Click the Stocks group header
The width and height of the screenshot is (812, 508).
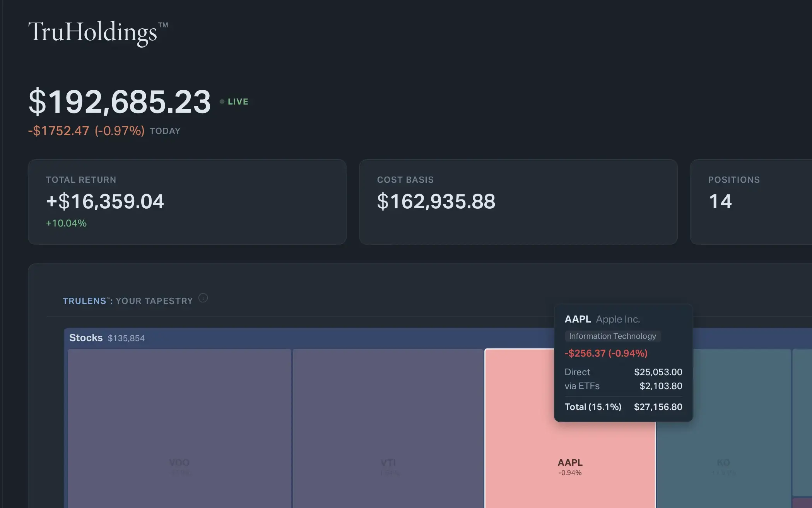click(86, 338)
